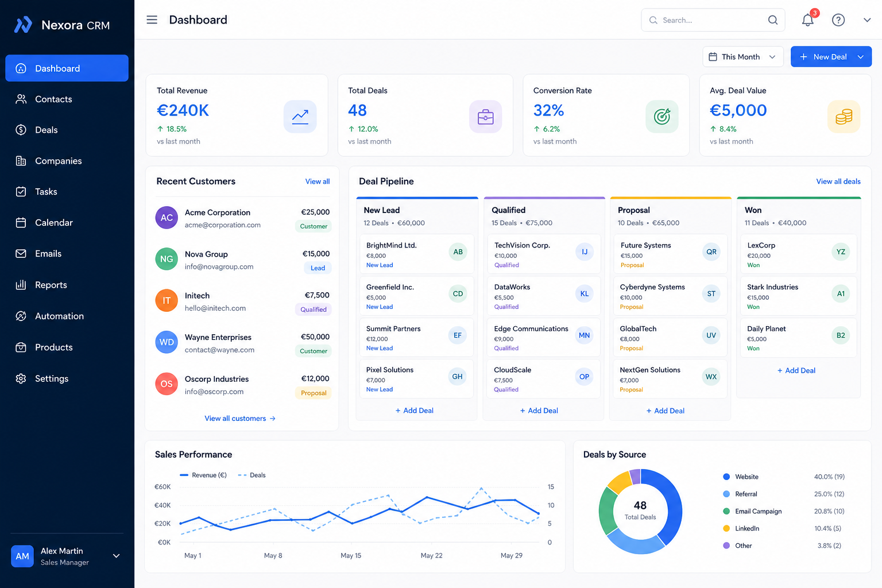The height and width of the screenshot is (588, 882).
Task: Open the CloudScale deal card
Action: (x=544, y=379)
